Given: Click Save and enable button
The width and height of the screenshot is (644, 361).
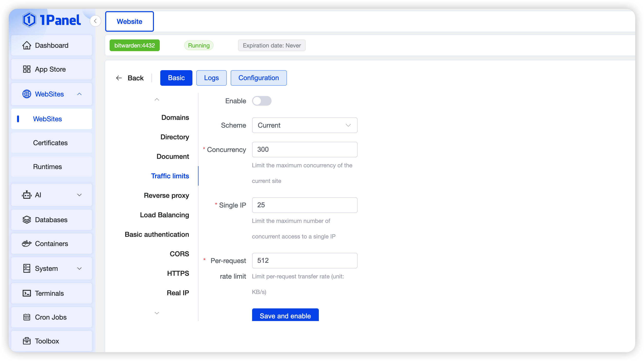Looking at the screenshot, I should coord(285,315).
